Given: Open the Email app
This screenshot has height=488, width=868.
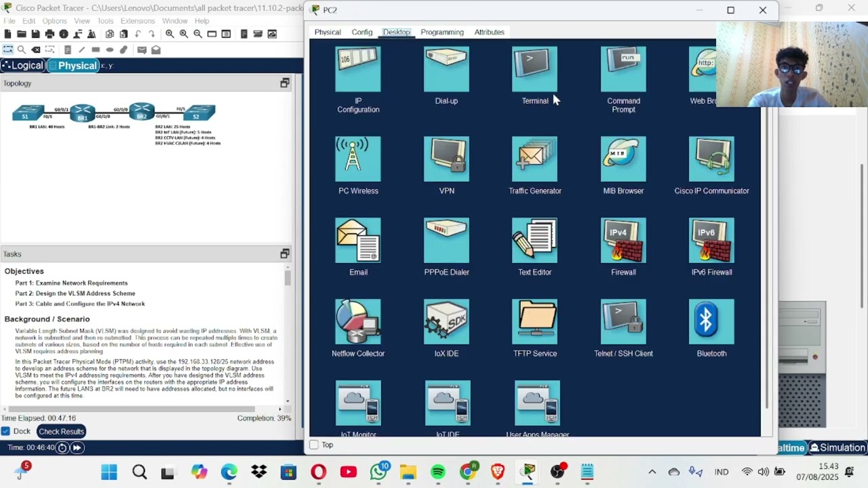Looking at the screenshot, I should (x=358, y=241).
